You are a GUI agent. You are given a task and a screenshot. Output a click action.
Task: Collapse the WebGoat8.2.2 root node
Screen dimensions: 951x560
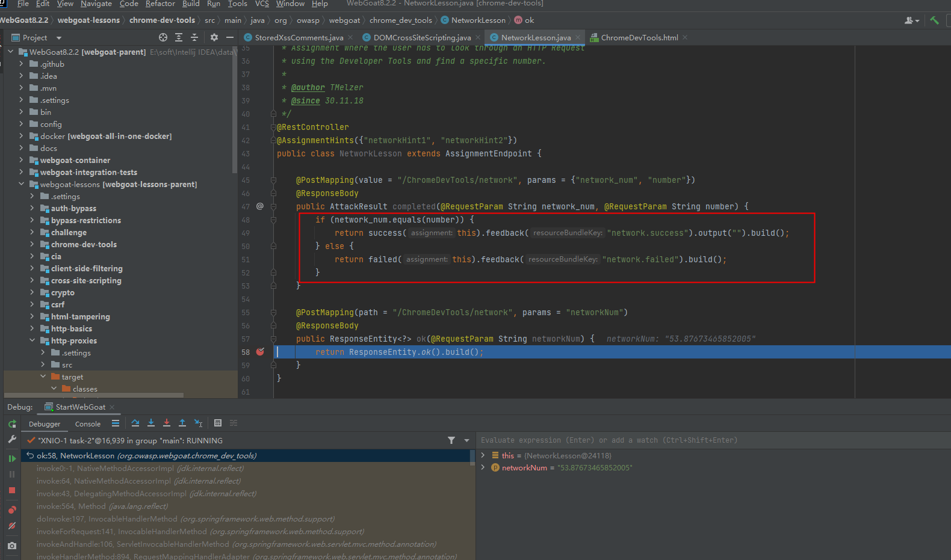click(10, 52)
